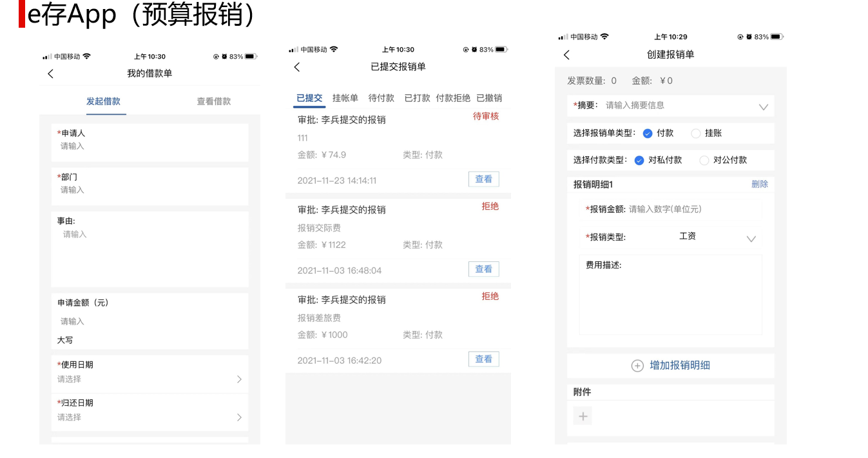This screenshot has width=868, height=458.
Task: Click the 金额: ¥74.9 text
Action: click(322, 155)
